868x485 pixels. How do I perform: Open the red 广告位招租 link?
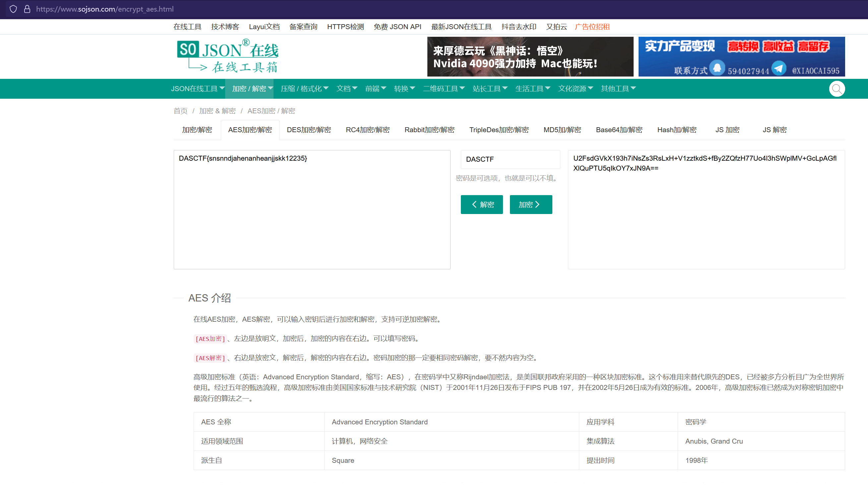(x=592, y=27)
